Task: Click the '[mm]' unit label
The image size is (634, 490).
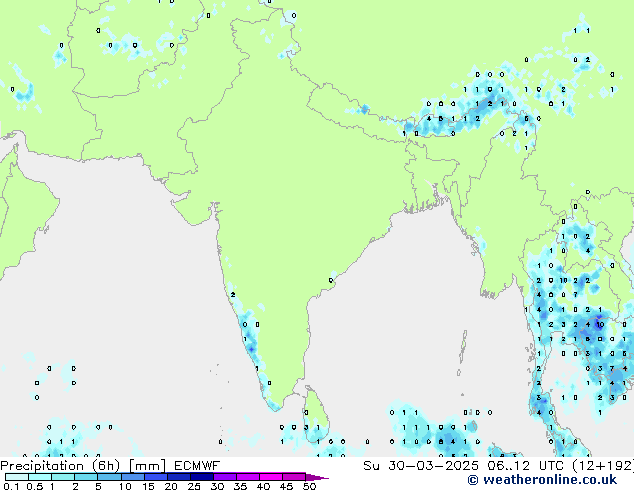Action: click(x=148, y=466)
